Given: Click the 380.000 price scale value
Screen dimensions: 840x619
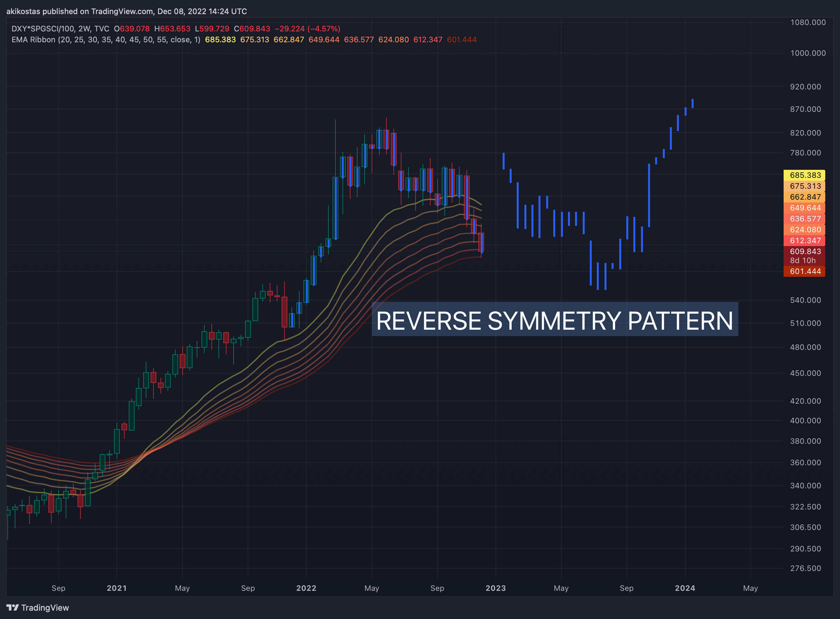Looking at the screenshot, I should point(805,441).
